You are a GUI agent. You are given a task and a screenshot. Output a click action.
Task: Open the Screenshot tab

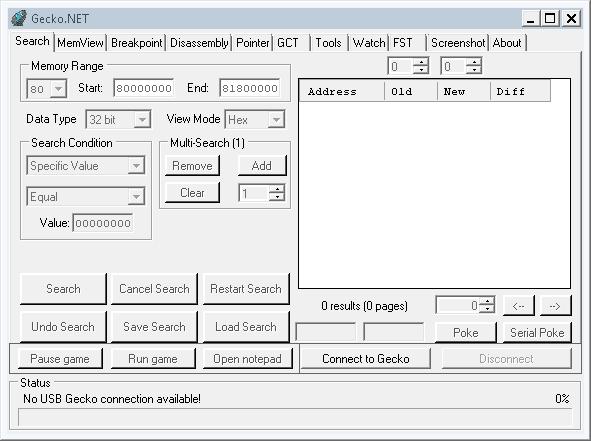(x=458, y=43)
